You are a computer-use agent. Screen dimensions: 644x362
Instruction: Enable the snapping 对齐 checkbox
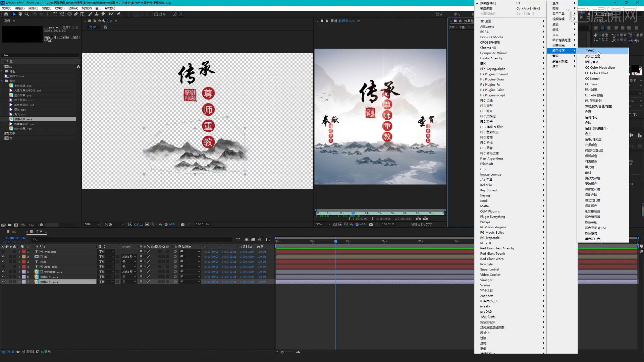point(156,14)
